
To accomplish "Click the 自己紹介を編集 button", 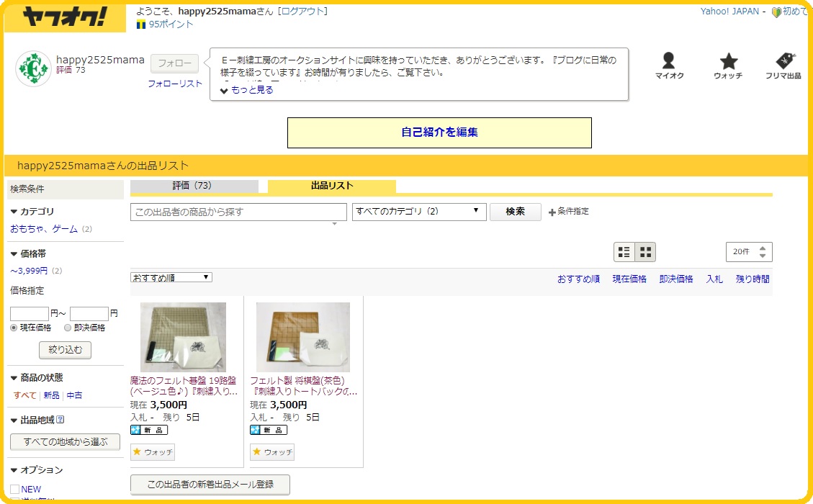I will tap(440, 132).
